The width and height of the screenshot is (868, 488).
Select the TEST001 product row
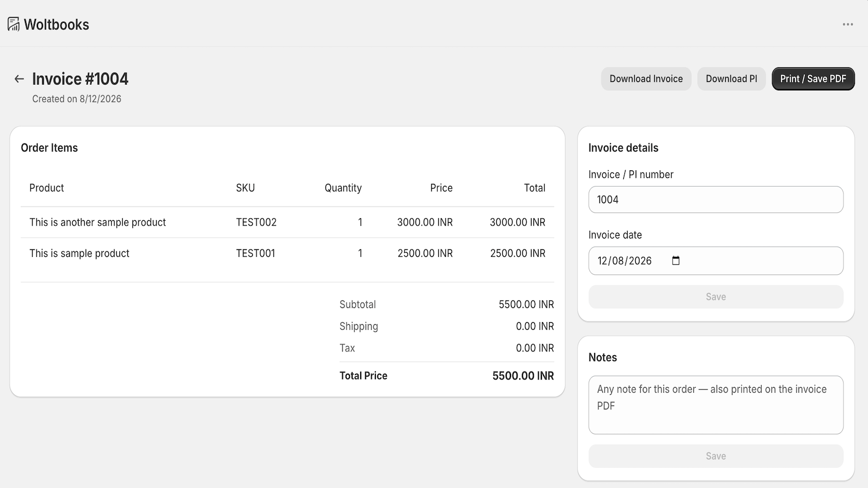287,253
